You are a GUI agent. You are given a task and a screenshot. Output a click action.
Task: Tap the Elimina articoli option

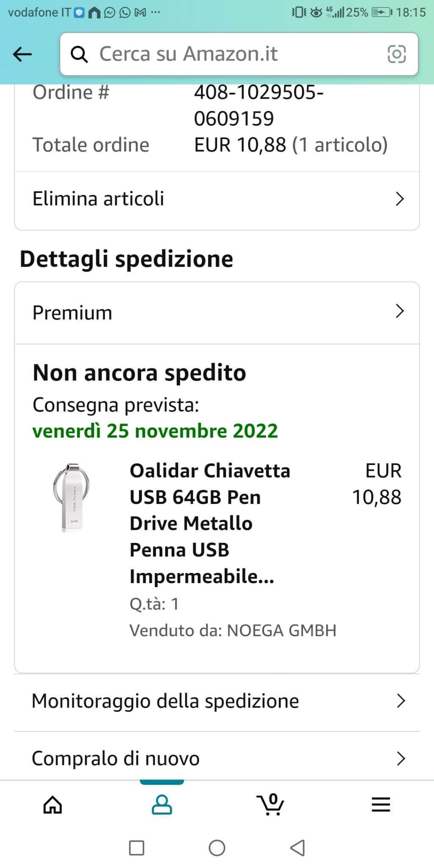98,199
